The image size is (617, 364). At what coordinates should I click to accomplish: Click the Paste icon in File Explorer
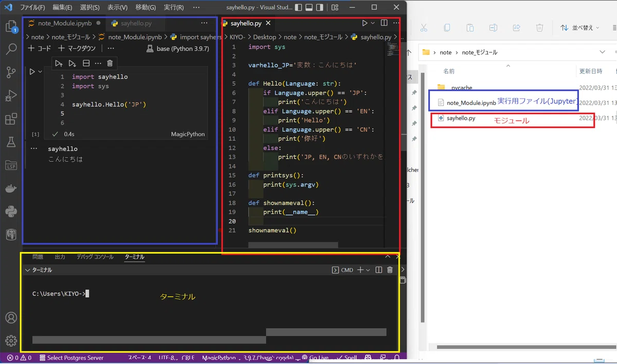(470, 28)
